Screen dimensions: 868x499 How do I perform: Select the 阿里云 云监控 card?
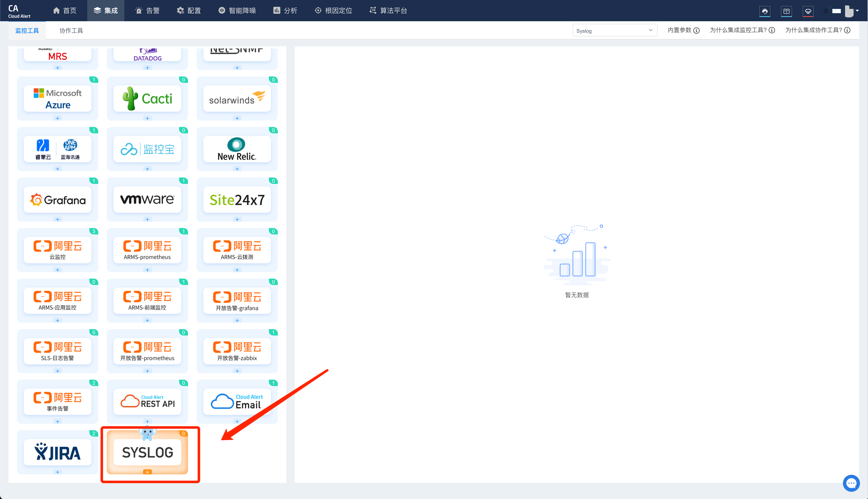(x=58, y=250)
